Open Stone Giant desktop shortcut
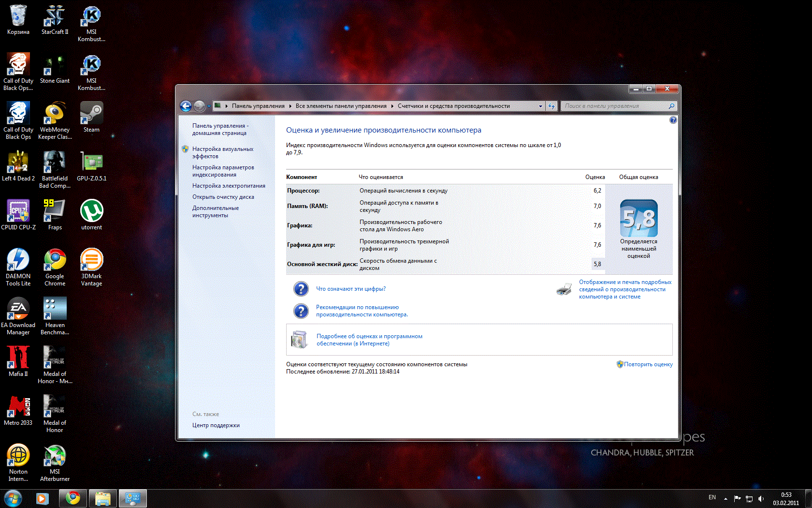Viewport: 812px width, 508px height. [x=55, y=68]
